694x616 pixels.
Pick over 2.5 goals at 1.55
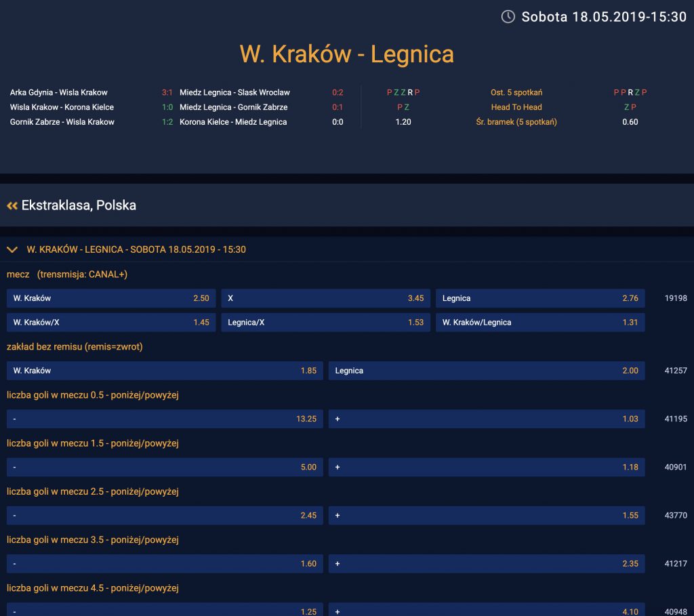click(487, 515)
